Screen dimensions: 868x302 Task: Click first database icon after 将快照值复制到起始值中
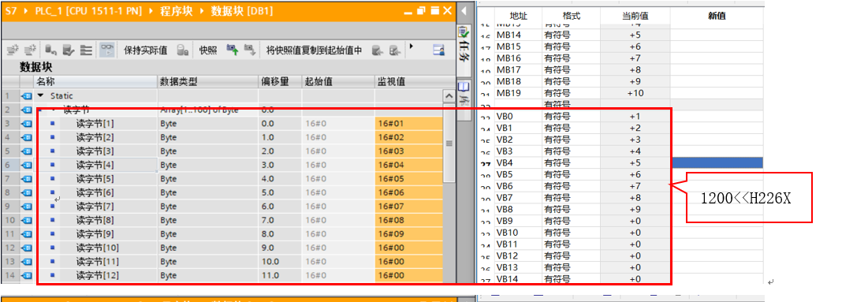coord(377,50)
